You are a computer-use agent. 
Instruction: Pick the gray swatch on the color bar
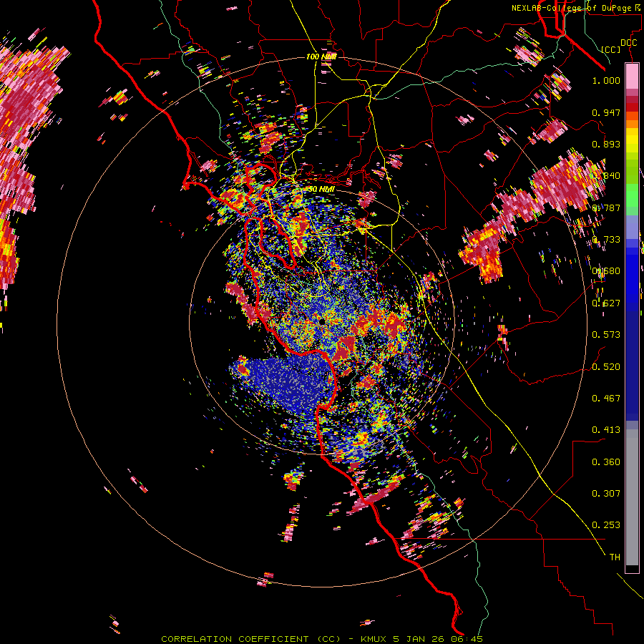click(632, 497)
